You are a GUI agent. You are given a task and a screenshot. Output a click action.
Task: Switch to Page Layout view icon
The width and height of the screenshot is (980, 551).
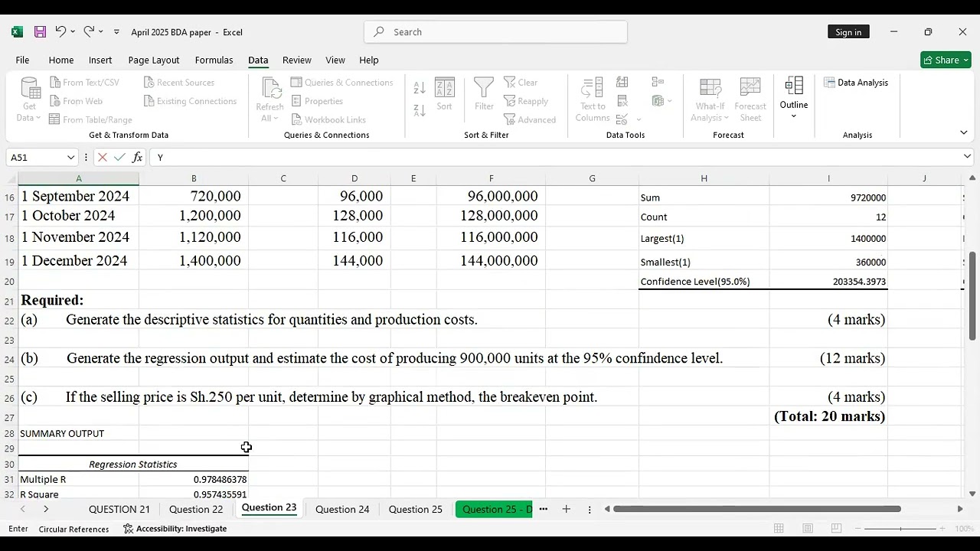pos(807,529)
